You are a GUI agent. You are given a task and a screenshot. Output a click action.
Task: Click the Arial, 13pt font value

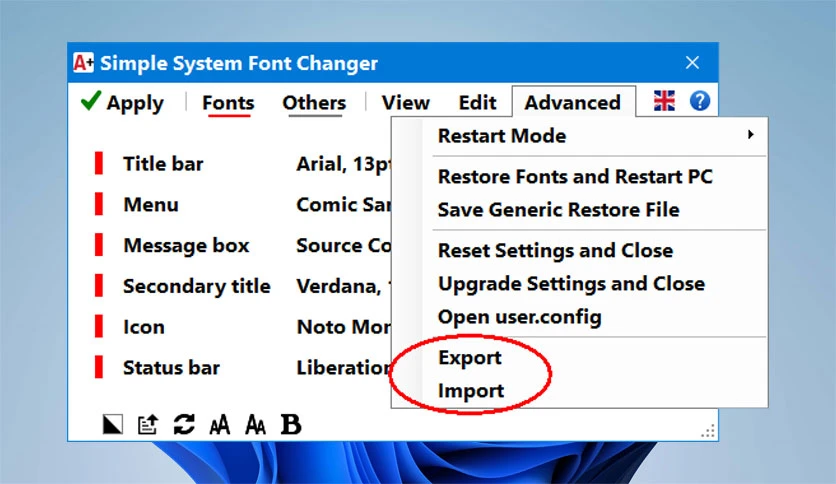point(344,164)
